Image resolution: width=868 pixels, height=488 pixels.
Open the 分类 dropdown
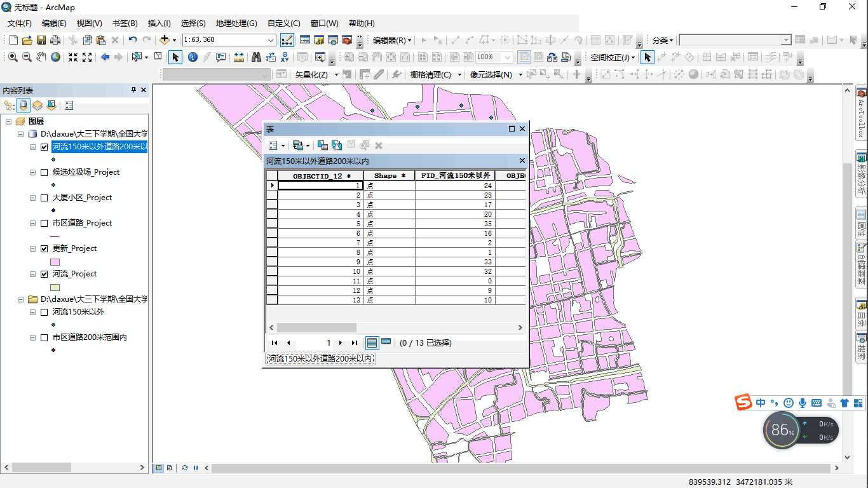pyautogui.click(x=663, y=40)
